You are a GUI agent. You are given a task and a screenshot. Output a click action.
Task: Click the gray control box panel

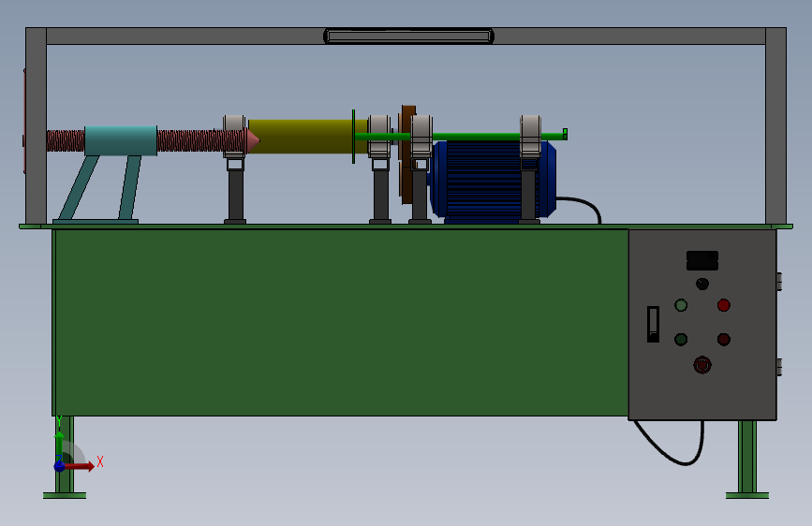point(702,325)
